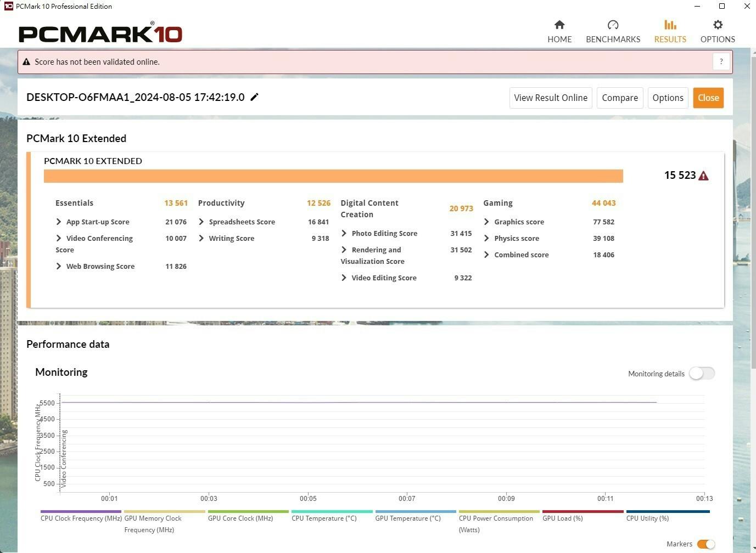Click the 00:07 time axis label
The height and width of the screenshot is (553, 756).
[x=407, y=498]
